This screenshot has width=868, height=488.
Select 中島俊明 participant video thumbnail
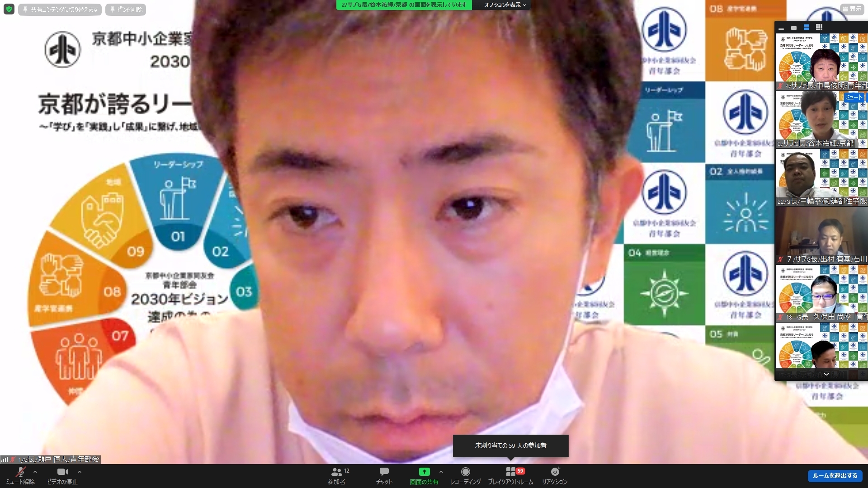coord(821,61)
